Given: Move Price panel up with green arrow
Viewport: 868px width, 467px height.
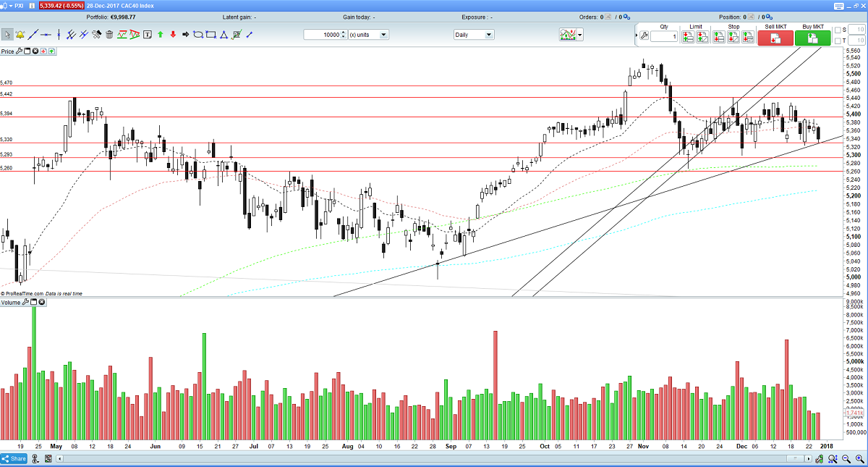Looking at the screenshot, I should (x=51, y=51).
